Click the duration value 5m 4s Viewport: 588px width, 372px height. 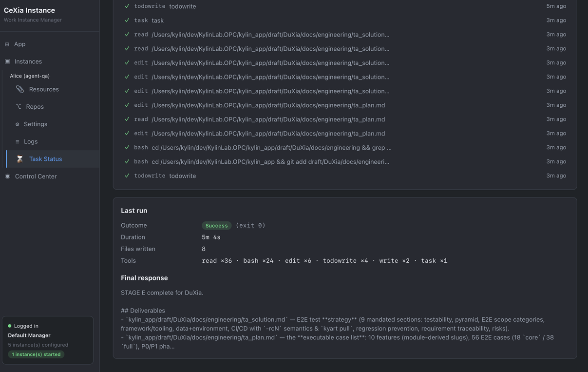pyautogui.click(x=211, y=237)
